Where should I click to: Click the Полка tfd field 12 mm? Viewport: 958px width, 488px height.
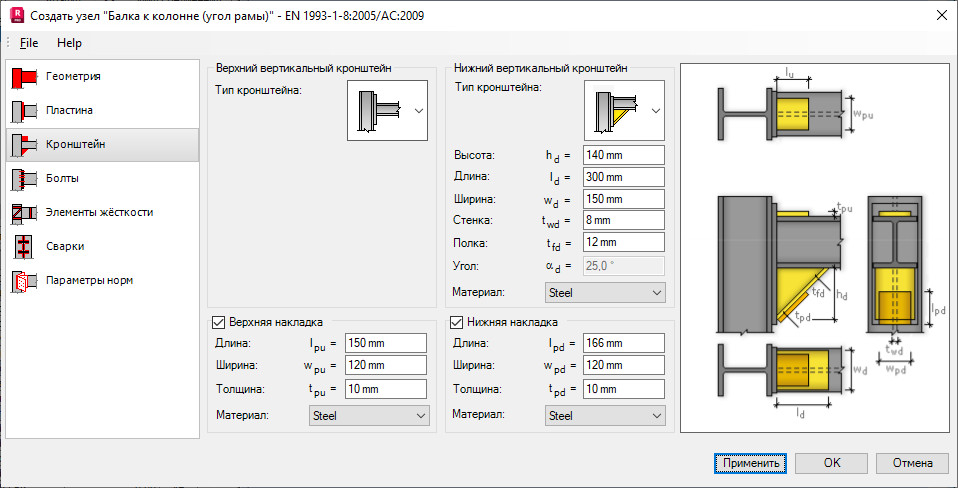[x=624, y=242]
